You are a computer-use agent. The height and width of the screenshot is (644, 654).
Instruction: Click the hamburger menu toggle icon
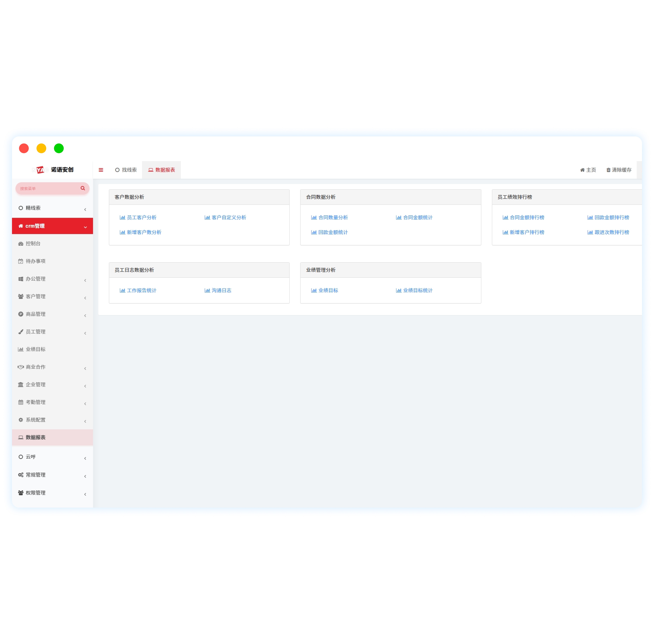pos(101,170)
